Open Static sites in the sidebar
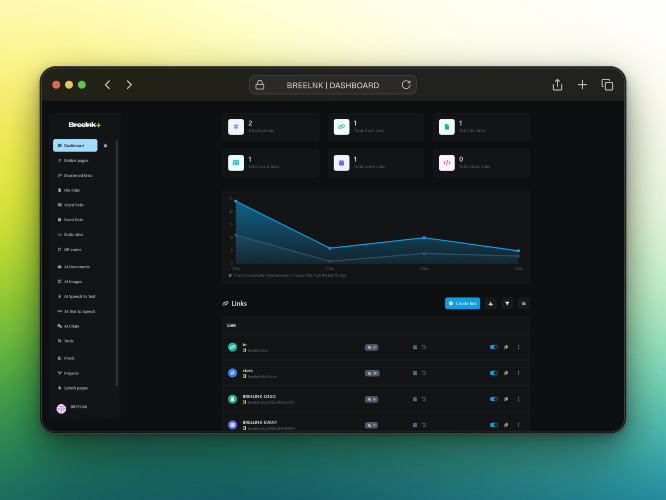 [x=71, y=234]
